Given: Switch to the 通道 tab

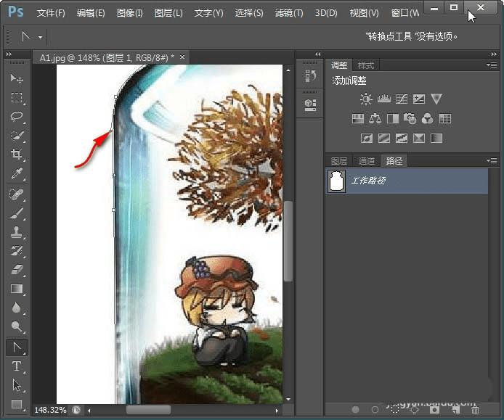Looking at the screenshot, I should coord(367,161).
